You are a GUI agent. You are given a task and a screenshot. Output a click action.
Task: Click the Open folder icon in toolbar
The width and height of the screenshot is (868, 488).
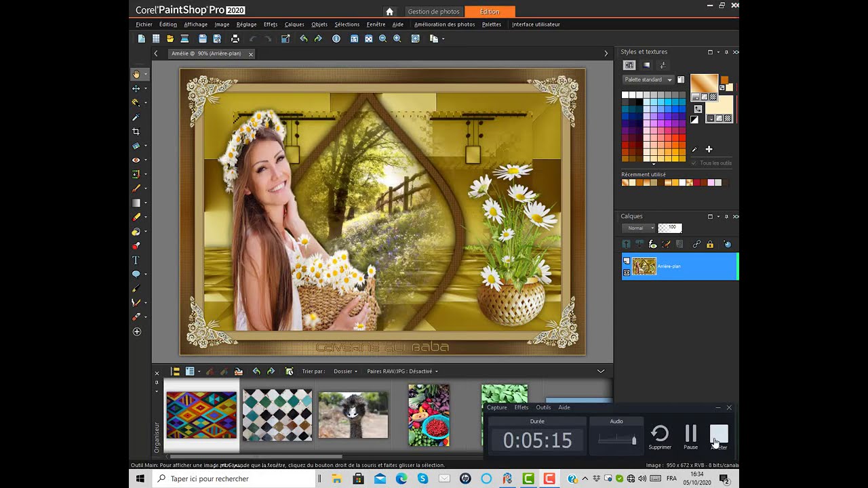coord(170,39)
